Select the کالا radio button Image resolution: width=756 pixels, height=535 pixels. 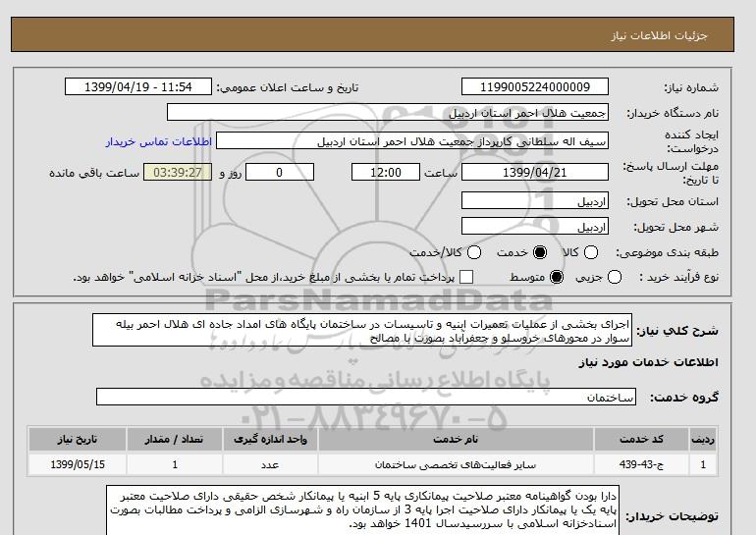tap(591, 252)
